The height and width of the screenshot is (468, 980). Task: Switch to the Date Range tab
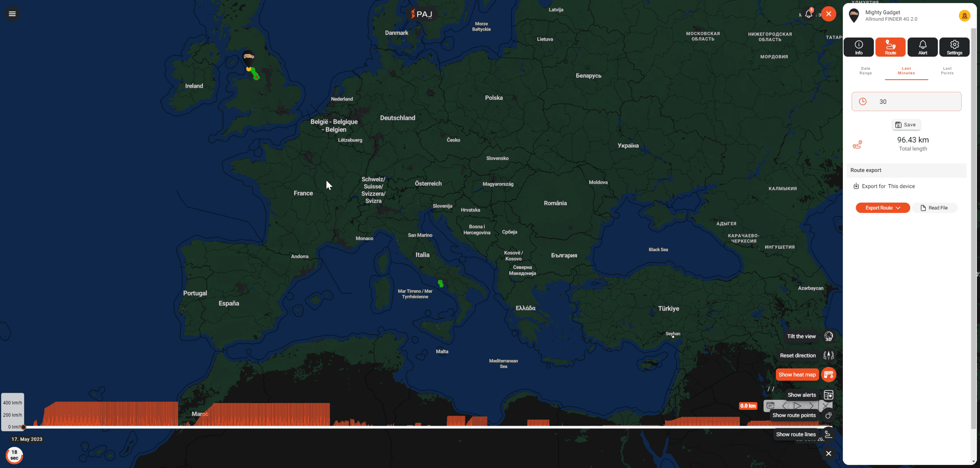866,71
